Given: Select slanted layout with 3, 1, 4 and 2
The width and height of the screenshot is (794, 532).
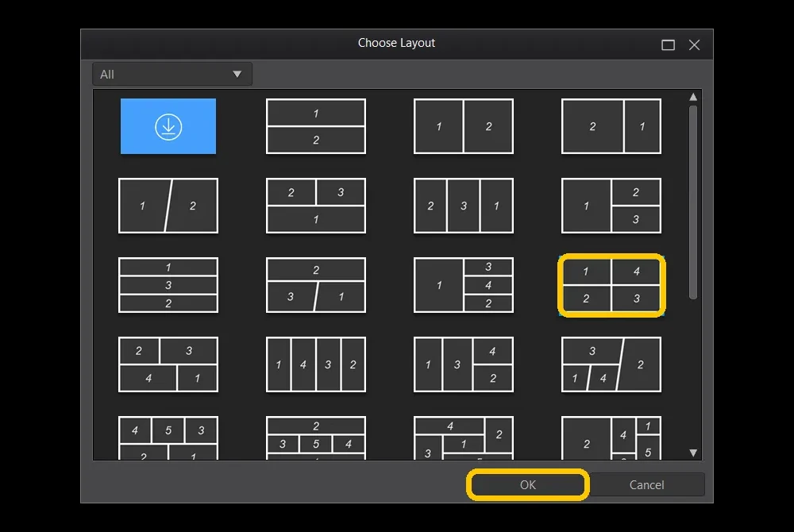Looking at the screenshot, I should 611,364.
